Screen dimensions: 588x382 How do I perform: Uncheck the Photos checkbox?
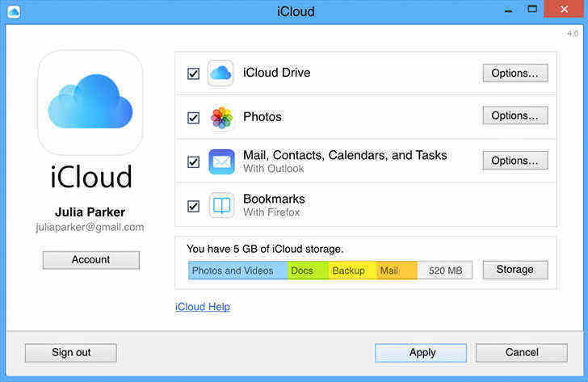click(x=194, y=118)
